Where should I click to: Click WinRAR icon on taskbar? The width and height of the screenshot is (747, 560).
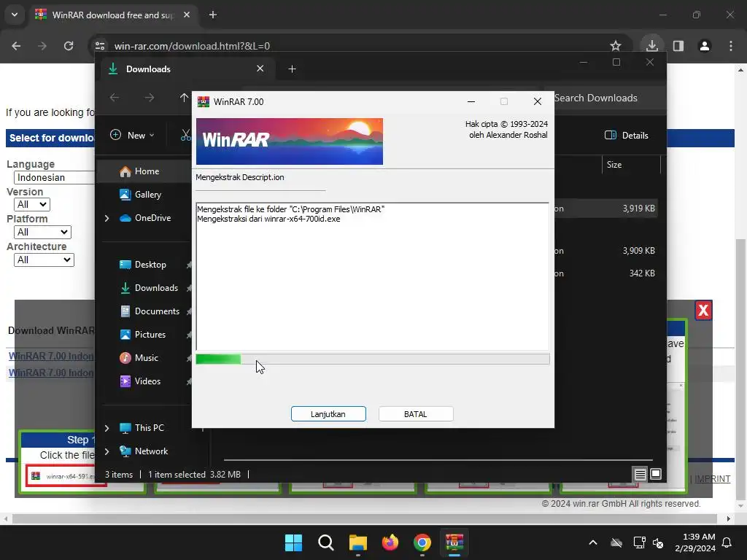click(454, 542)
